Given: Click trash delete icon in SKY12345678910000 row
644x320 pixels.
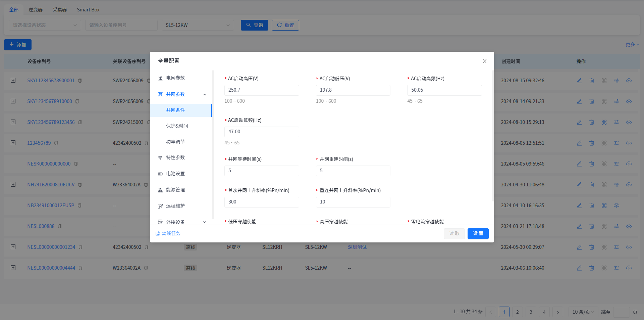Looking at the screenshot, I should pyautogui.click(x=592, y=101).
